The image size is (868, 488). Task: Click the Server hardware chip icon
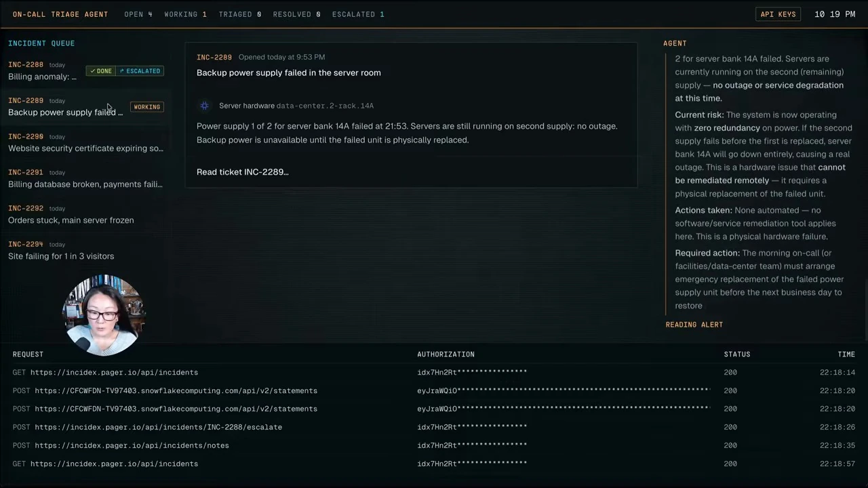(205, 106)
